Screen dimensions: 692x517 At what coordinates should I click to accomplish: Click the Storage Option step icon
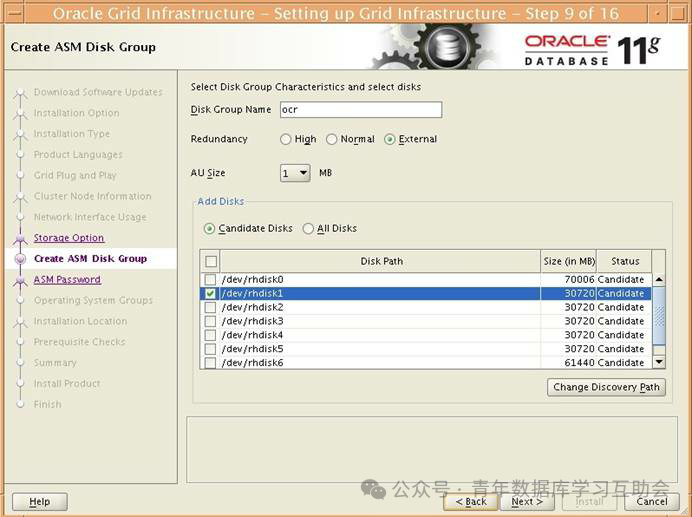(20, 239)
